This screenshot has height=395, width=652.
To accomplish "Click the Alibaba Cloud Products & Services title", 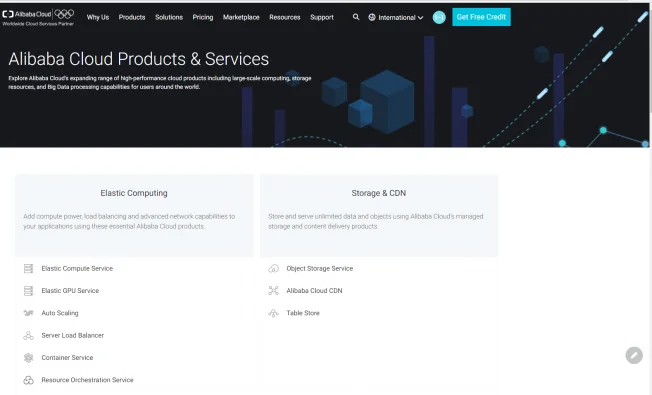I will tap(138, 59).
